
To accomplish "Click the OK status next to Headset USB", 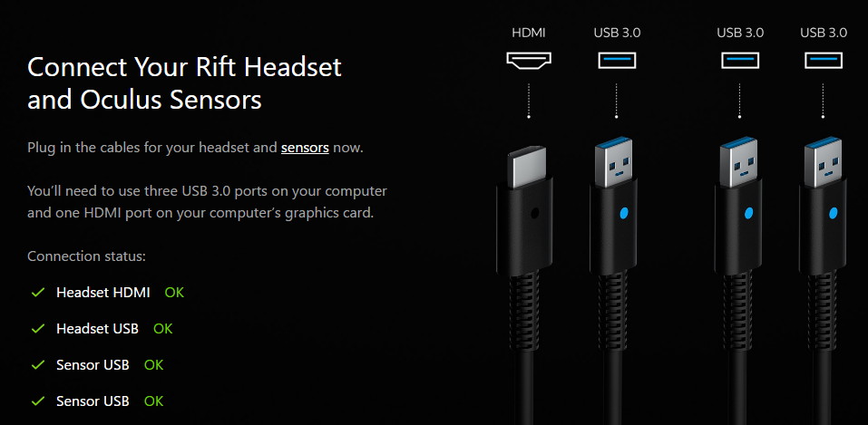I will pyautogui.click(x=163, y=329).
